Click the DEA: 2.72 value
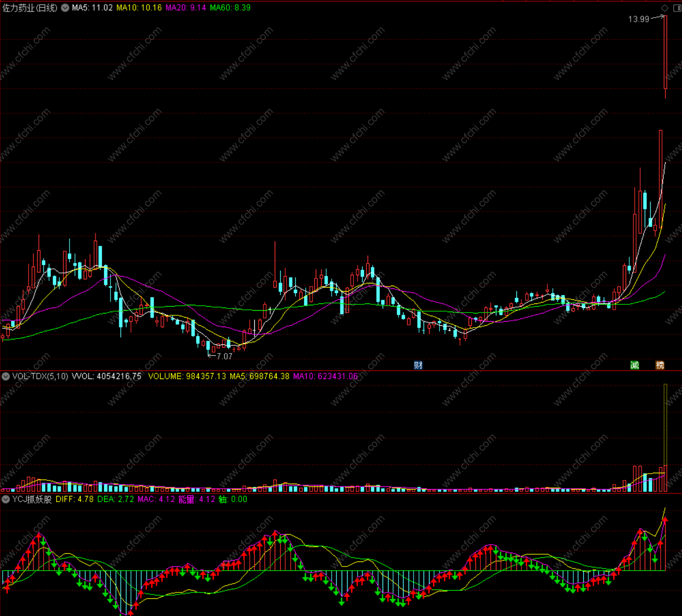The height and width of the screenshot is (616, 682). 116,499
